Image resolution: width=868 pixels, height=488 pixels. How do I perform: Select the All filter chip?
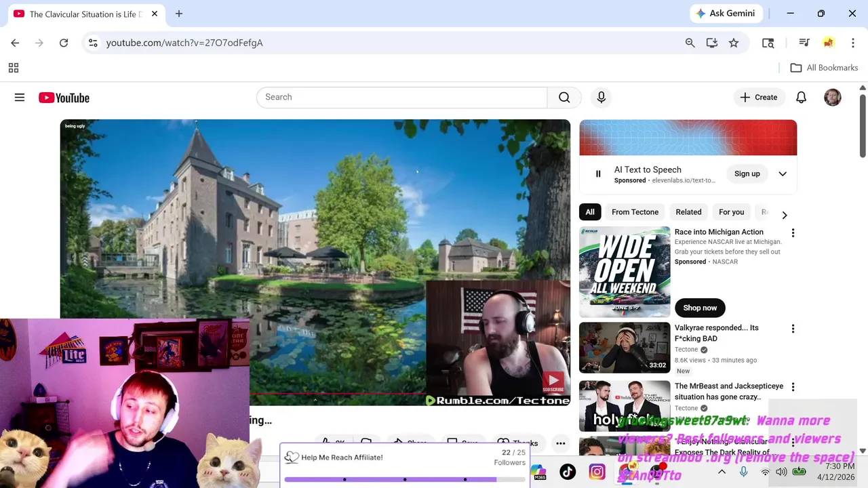tap(590, 212)
